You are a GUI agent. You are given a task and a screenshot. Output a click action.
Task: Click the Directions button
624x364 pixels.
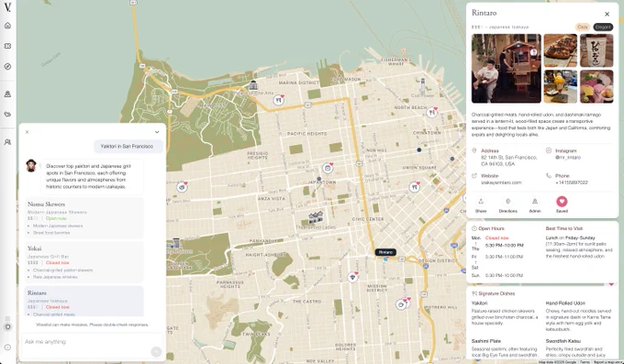pos(507,205)
